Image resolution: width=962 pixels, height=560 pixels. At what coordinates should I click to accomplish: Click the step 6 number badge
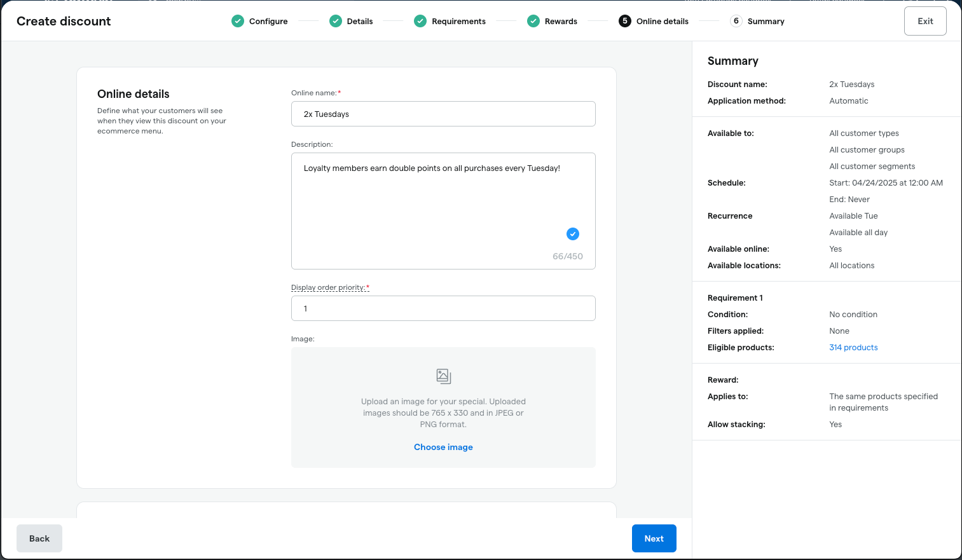click(x=736, y=21)
